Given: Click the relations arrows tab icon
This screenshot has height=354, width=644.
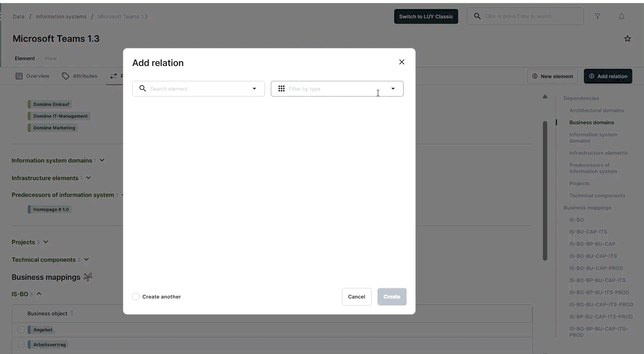Looking at the screenshot, I should 114,76.
